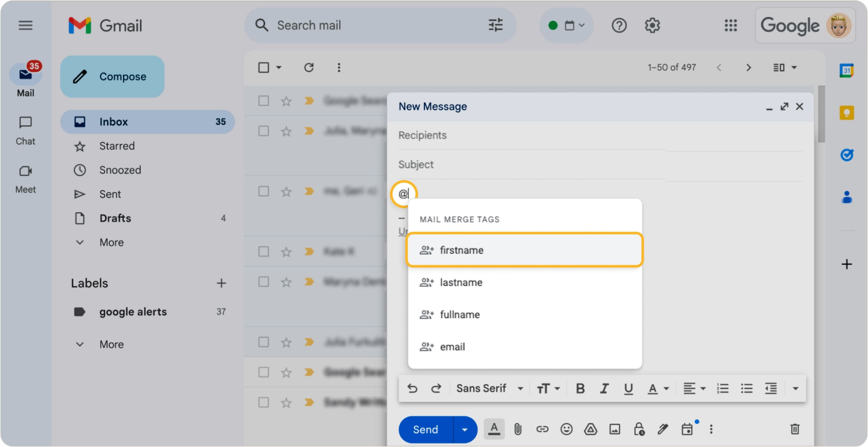Select the lastname mail merge tag
The image size is (868, 447).
coord(461,283)
